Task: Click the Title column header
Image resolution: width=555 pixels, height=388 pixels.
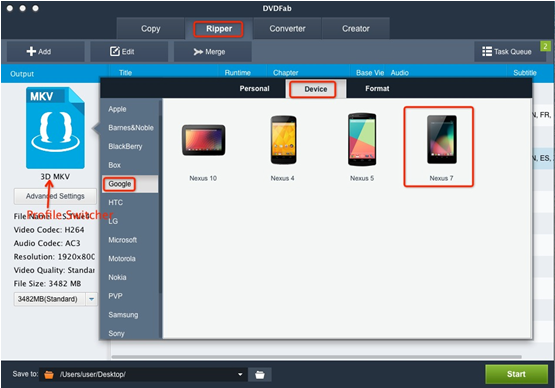Action: [125, 73]
